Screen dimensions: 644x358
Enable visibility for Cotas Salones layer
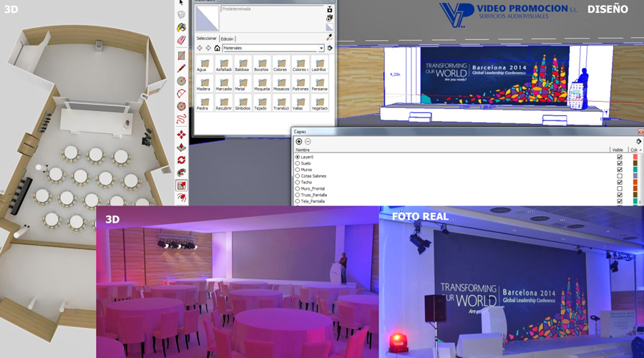(x=620, y=176)
